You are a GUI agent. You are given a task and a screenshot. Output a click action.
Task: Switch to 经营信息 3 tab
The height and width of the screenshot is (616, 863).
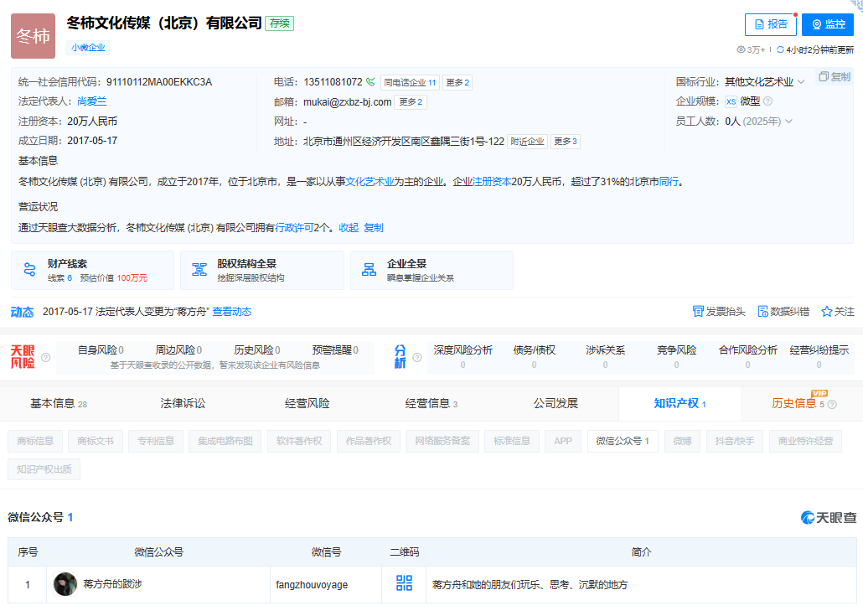coord(431,403)
